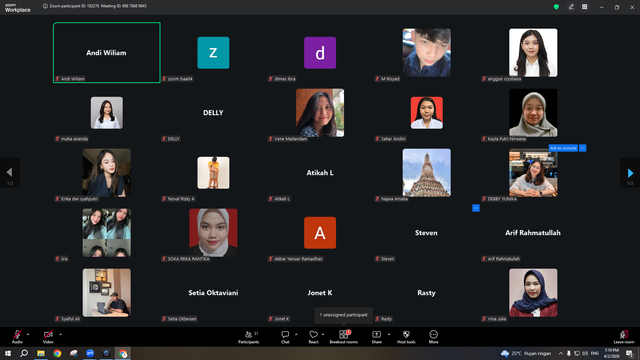
Task: Click the orange A avatar of Akbar Yanuar Ramadhan
Action: tap(320, 233)
